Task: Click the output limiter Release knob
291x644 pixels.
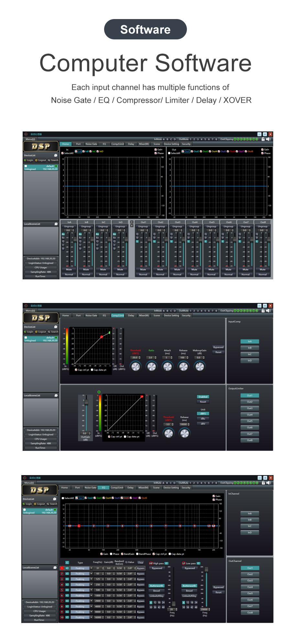Action: click(184, 433)
